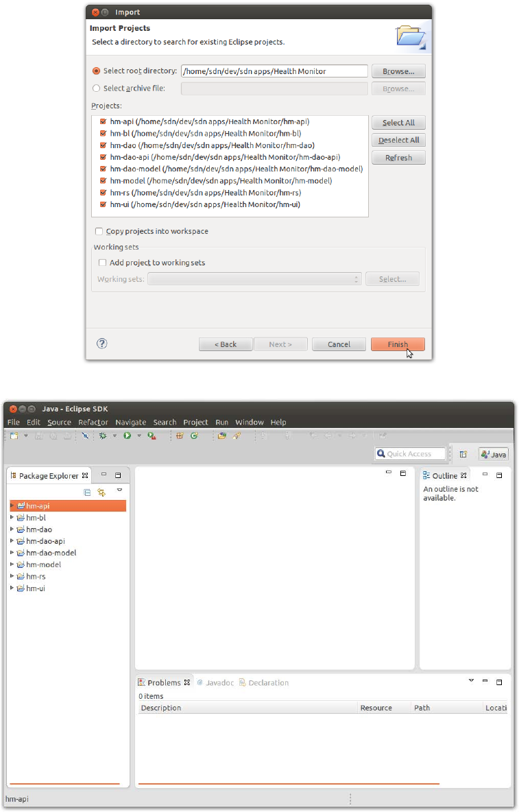The image size is (519, 812).
Task: Expand the hm-model project tree node
Action: pos(12,564)
